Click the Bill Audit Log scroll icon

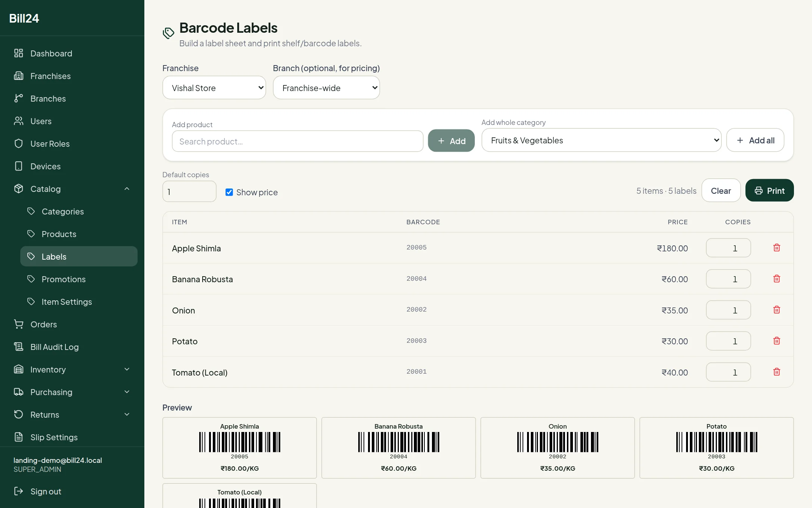(x=18, y=347)
